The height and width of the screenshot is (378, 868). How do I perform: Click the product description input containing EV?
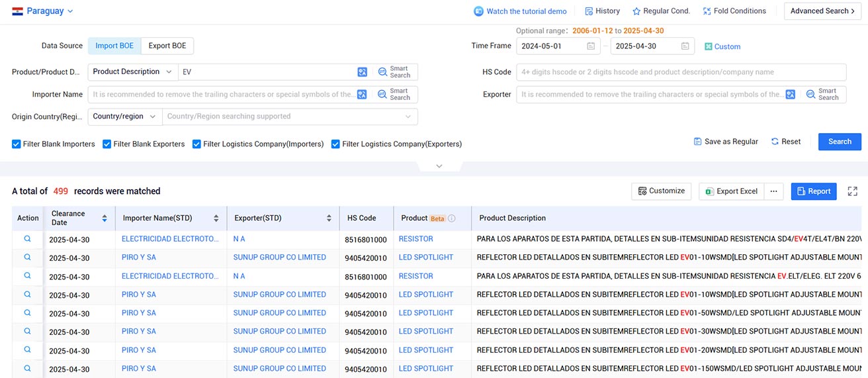click(x=267, y=71)
